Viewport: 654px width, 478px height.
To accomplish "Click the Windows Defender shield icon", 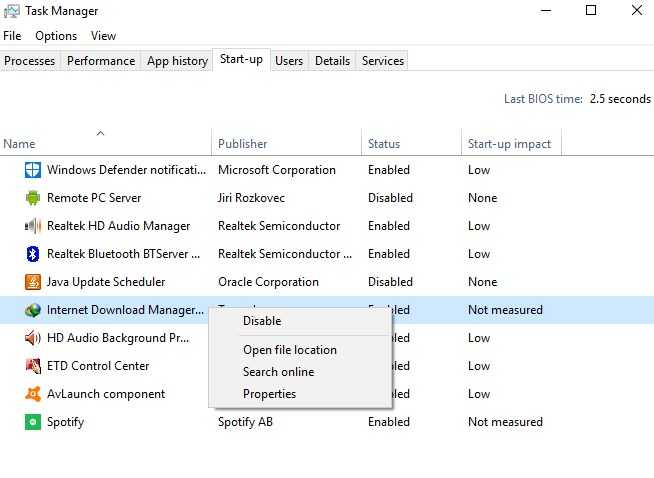I will [x=32, y=170].
